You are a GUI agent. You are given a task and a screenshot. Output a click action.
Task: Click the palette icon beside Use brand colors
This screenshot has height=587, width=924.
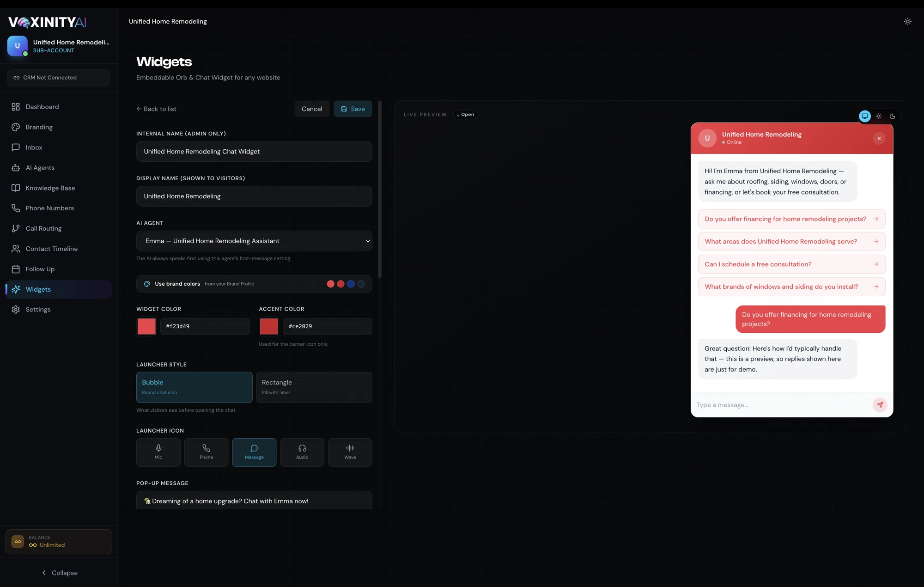coord(147,284)
